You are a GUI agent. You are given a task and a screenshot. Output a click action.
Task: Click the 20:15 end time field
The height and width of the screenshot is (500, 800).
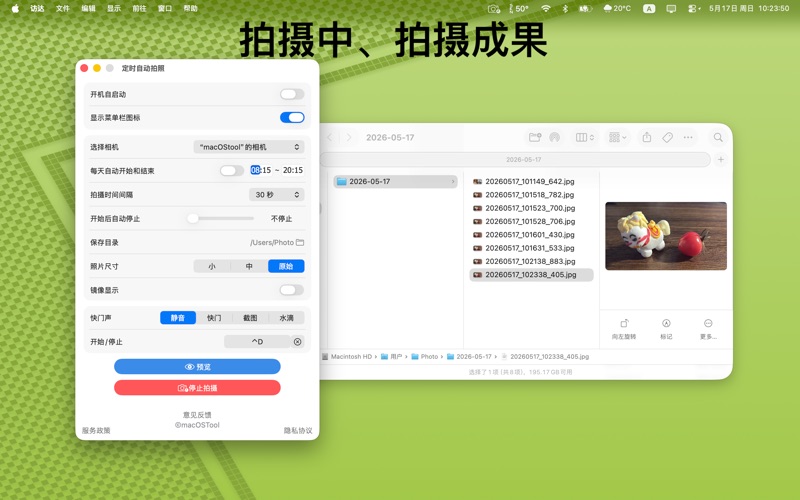(293, 170)
